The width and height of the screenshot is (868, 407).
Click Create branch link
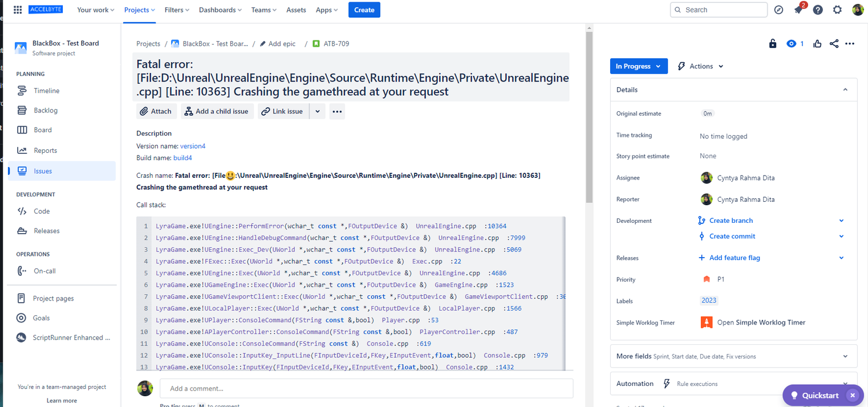tap(731, 221)
